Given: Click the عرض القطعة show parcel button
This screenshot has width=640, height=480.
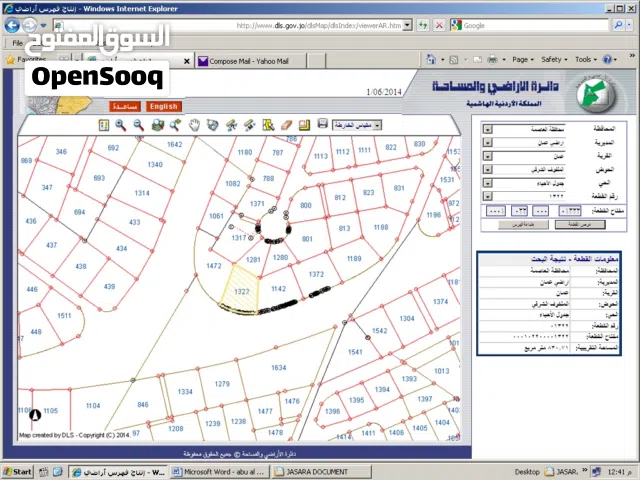Looking at the screenshot, I should coord(580,224).
